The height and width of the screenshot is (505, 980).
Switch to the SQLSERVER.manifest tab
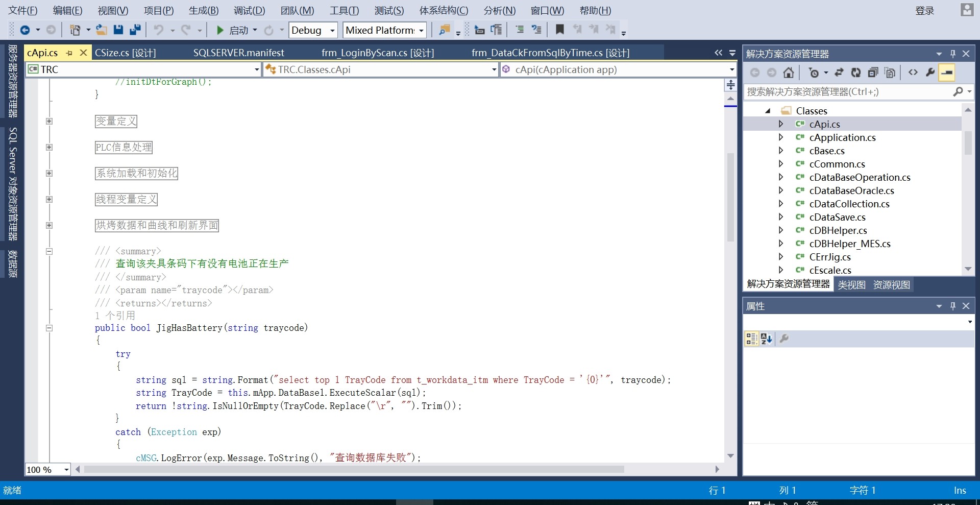point(238,53)
